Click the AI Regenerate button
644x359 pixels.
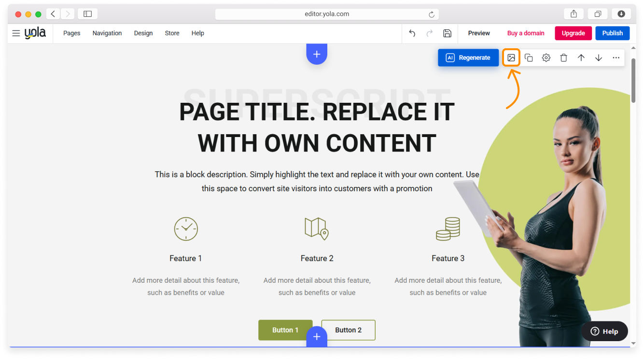(x=468, y=58)
